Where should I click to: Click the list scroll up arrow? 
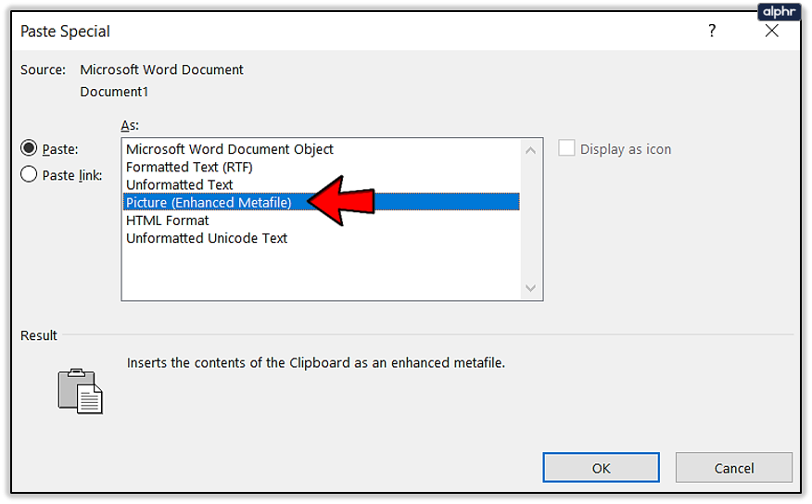click(531, 151)
